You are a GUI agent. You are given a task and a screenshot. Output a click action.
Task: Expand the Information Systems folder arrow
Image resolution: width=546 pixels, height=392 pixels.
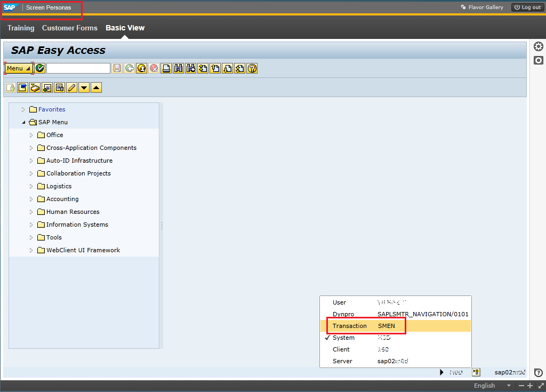[x=31, y=225]
